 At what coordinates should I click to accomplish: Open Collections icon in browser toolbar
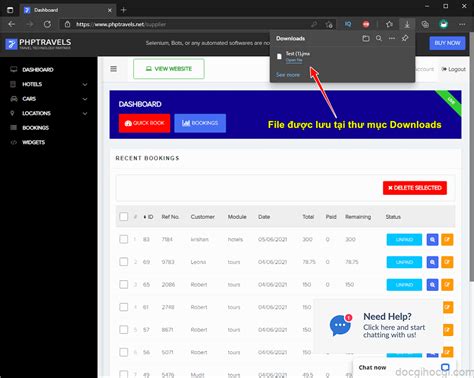pyautogui.click(x=425, y=24)
